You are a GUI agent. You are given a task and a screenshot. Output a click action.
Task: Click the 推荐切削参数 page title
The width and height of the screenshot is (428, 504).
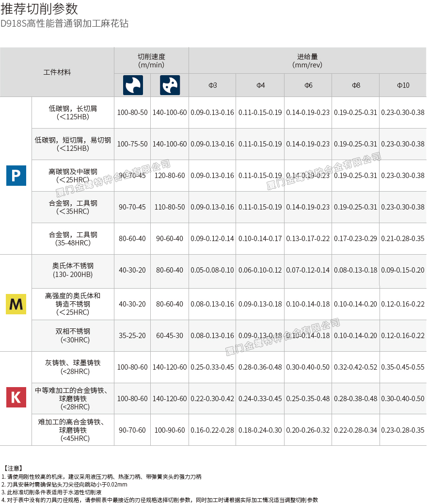(x=39, y=9)
